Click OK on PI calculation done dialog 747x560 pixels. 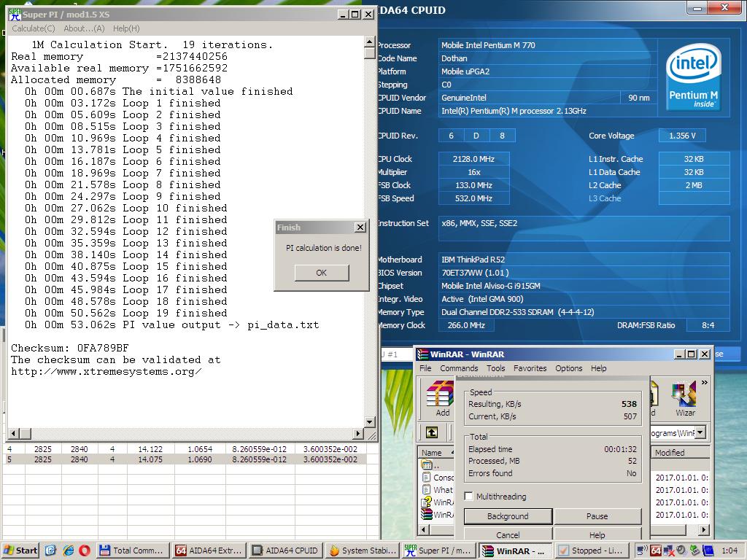[322, 273]
